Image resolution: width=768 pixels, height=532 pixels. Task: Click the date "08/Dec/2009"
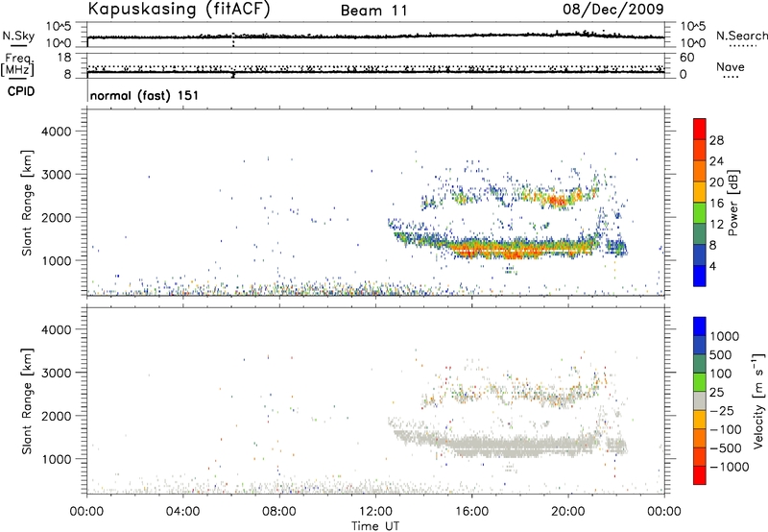[613, 9]
